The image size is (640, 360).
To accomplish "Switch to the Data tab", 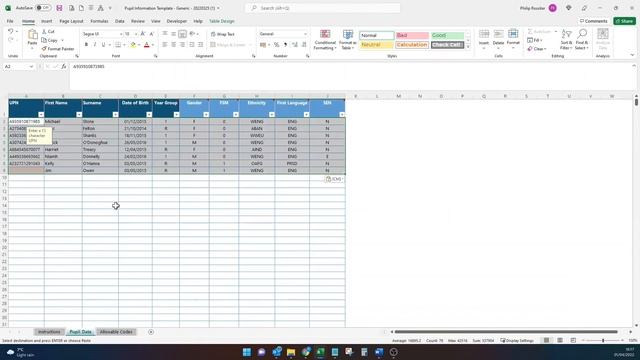I will pyautogui.click(x=120, y=21).
